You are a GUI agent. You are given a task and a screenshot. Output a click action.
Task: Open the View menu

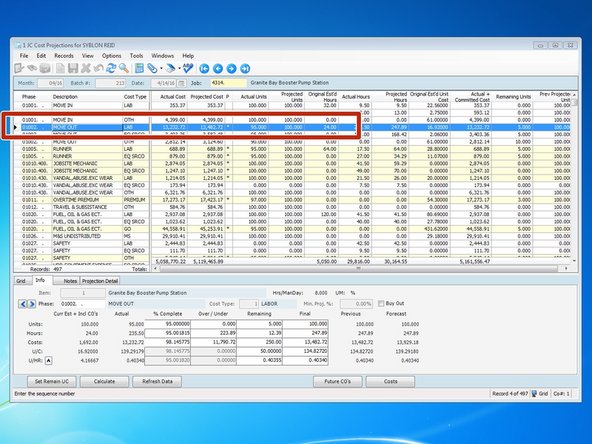(88, 56)
